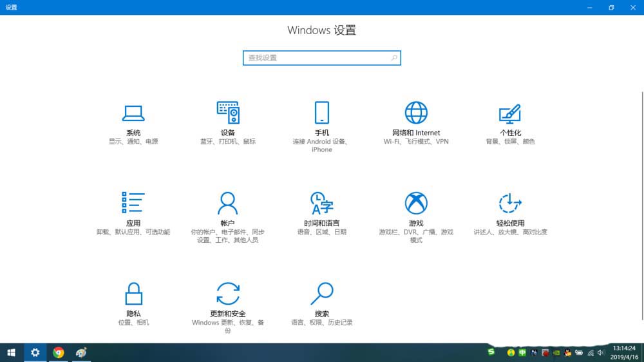Click the Wi-Fi、飞行模式、VPN description
The height and width of the screenshot is (362, 644).
[416, 141]
